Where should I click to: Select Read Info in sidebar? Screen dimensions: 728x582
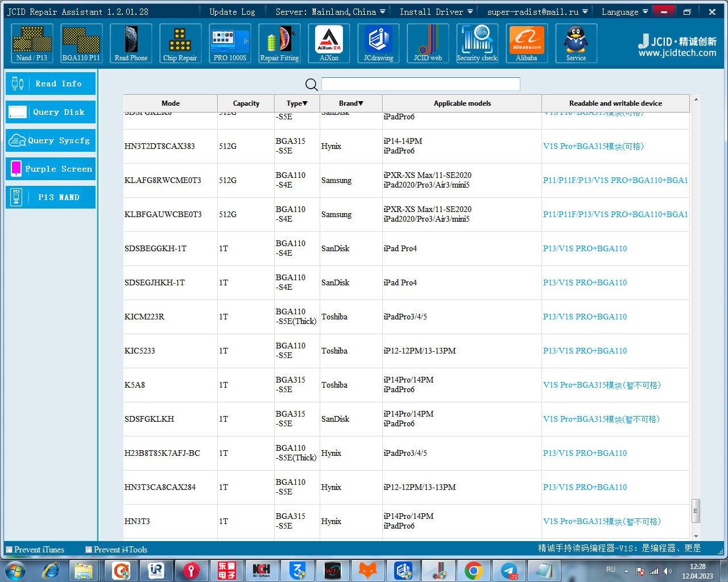pos(51,84)
